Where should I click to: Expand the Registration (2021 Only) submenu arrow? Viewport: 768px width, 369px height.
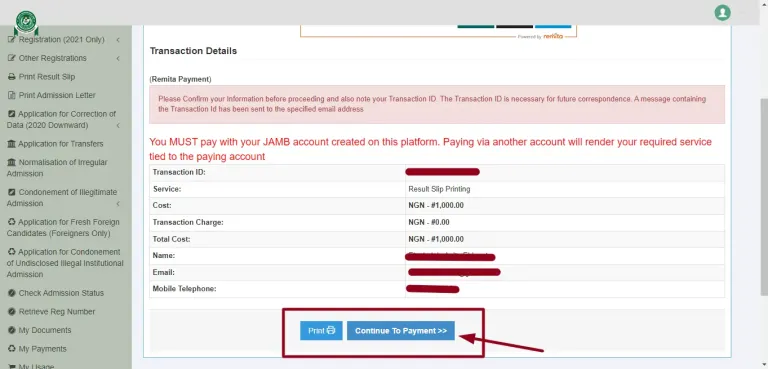click(x=118, y=40)
